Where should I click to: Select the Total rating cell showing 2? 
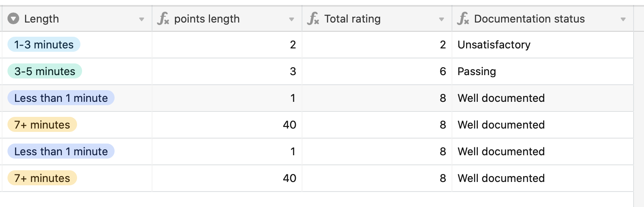coord(377,45)
